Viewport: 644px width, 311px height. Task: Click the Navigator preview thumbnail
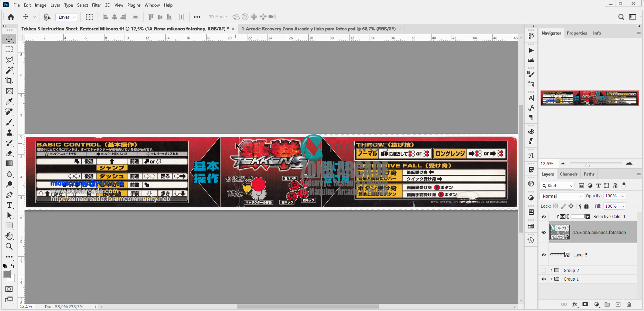[590, 98]
